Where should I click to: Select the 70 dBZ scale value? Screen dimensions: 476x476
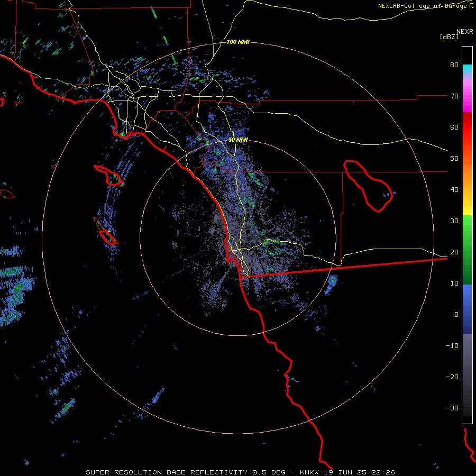pyautogui.click(x=454, y=96)
